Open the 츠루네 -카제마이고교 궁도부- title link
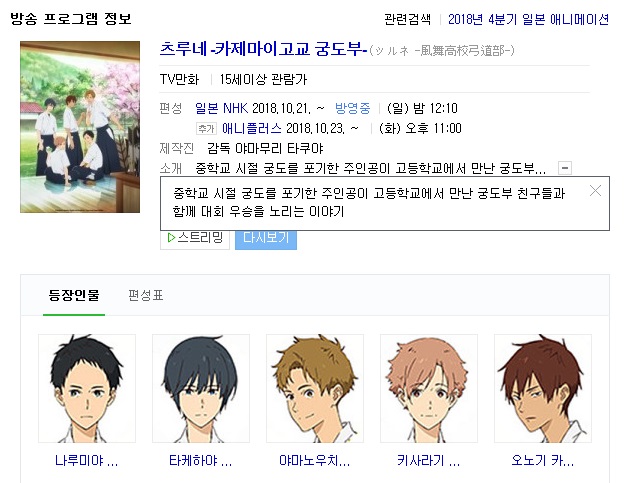The image size is (628, 483). [264, 50]
